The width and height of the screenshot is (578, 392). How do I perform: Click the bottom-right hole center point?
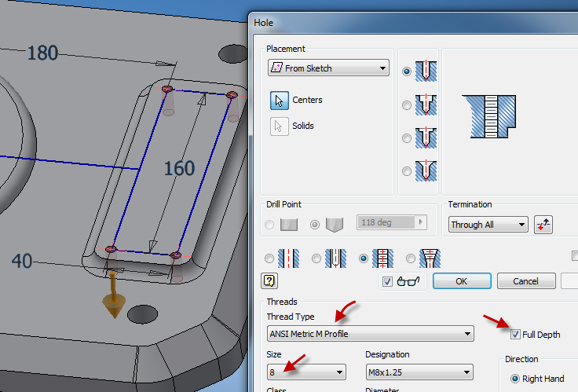[x=175, y=255]
